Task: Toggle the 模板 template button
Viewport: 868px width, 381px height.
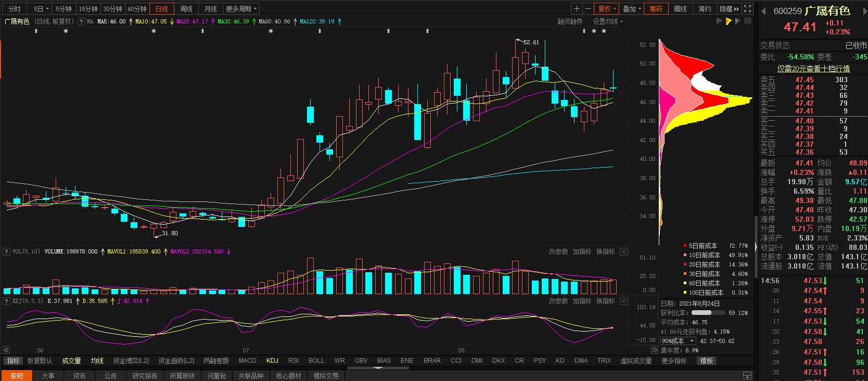Action: click(x=707, y=361)
